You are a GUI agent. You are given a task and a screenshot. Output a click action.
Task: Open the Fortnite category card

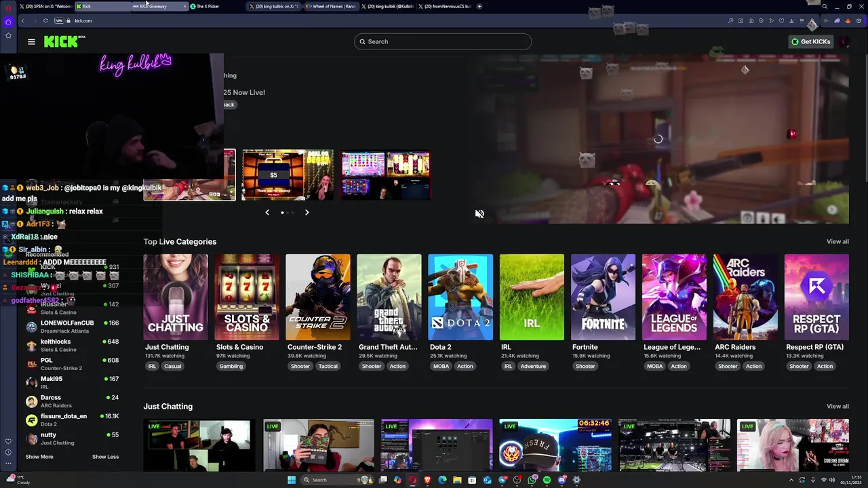point(603,297)
